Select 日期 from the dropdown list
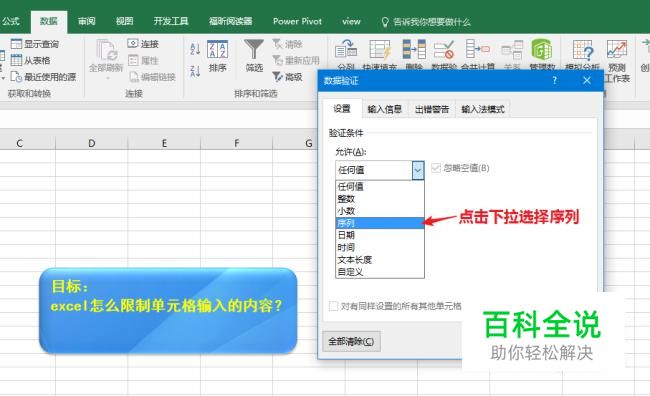This screenshot has height=396, width=650. pyautogui.click(x=380, y=235)
